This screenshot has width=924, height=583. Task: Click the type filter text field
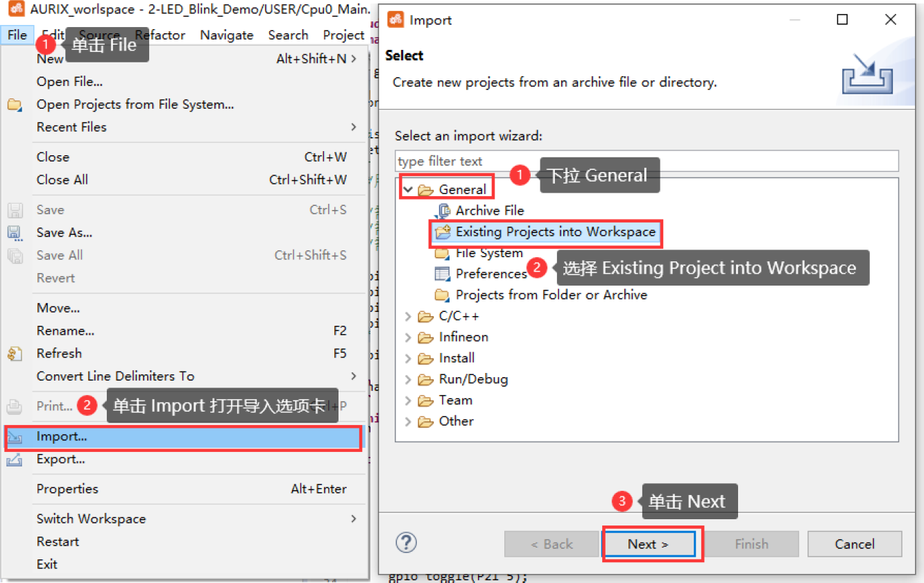click(647, 162)
